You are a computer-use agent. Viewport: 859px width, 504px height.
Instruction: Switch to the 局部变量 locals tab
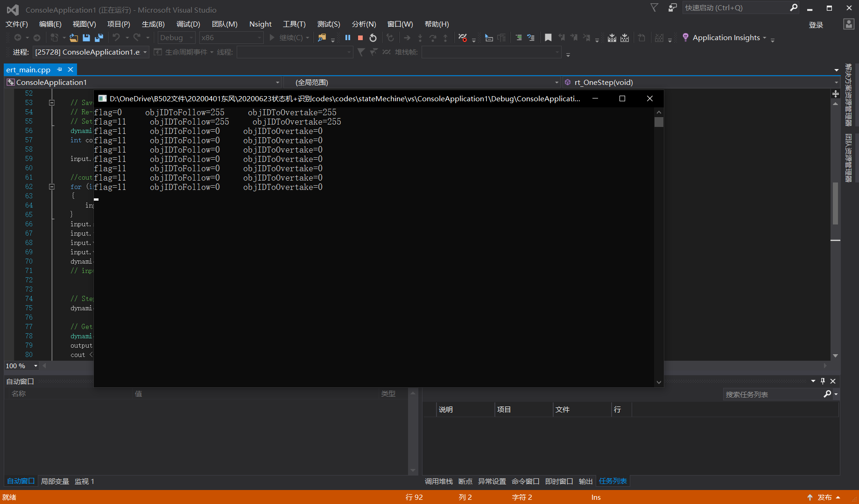pos(55,481)
